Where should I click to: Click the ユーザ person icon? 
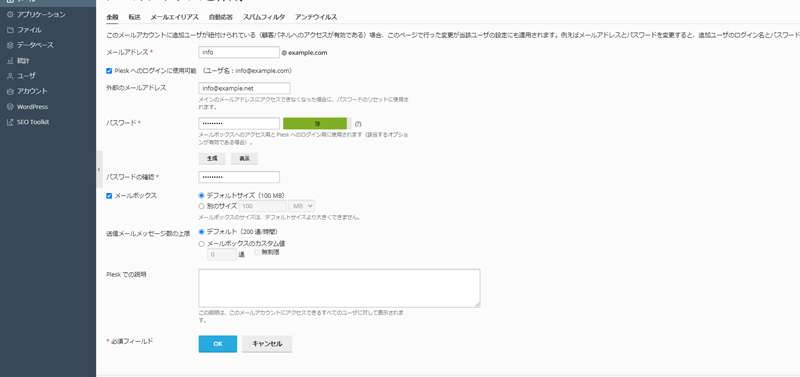point(10,76)
